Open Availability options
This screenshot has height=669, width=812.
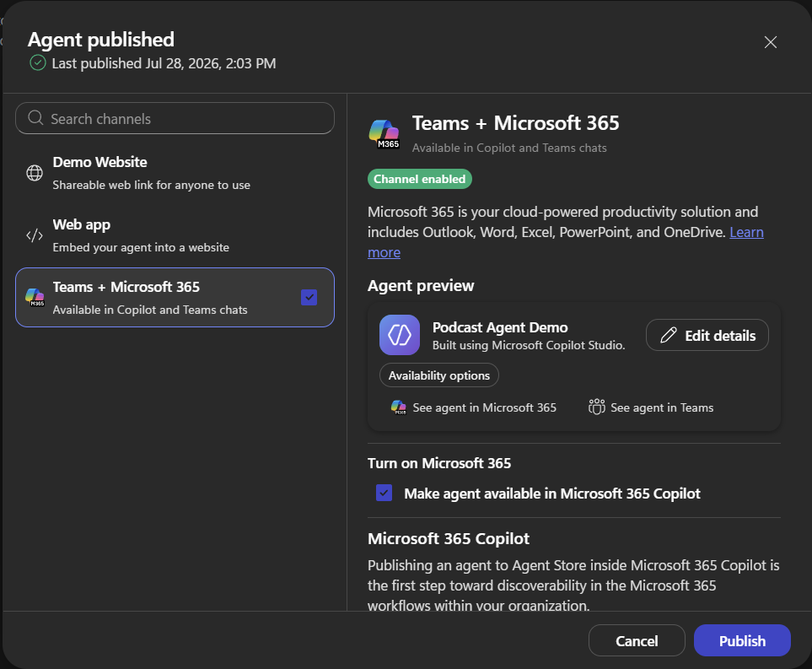coord(439,375)
